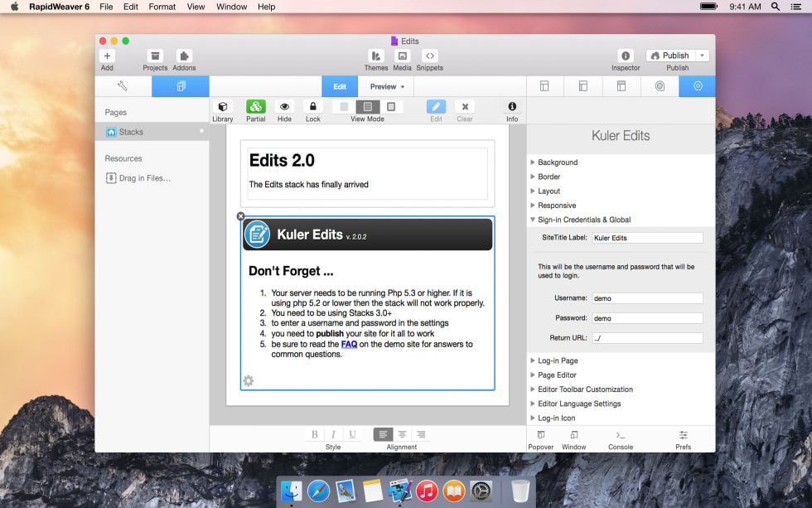Screen dimensions: 812x508
Task: Click the Add page plus icon
Action: [x=107, y=56]
